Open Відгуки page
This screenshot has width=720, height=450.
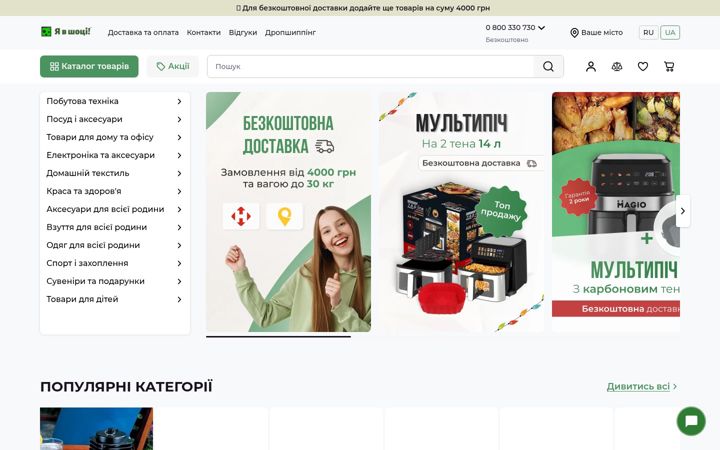tap(243, 33)
